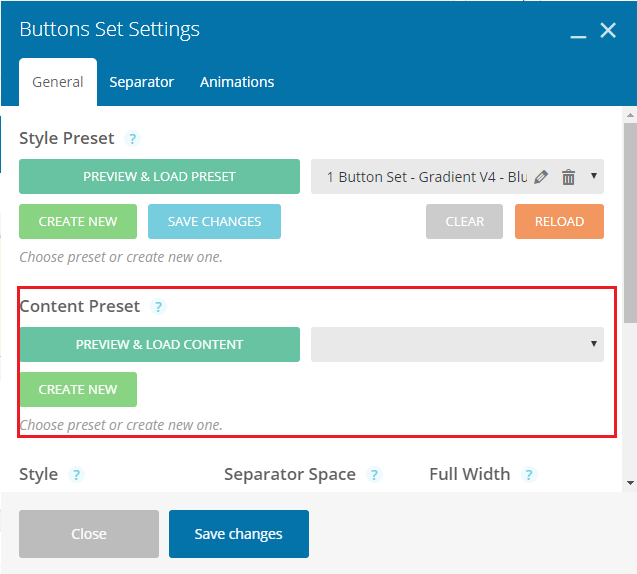Click Save Changes under Style Preset
The width and height of the screenshot is (637, 574).
pyautogui.click(x=214, y=221)
